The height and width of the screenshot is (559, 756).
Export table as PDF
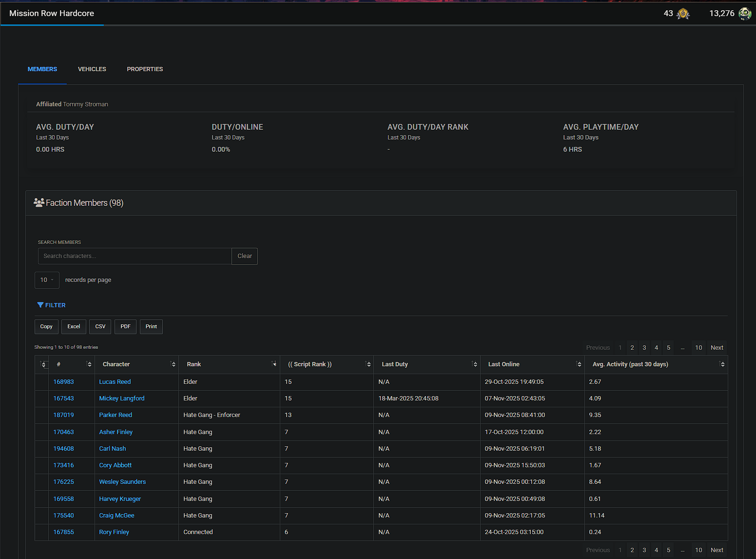(x=125, y=327)
